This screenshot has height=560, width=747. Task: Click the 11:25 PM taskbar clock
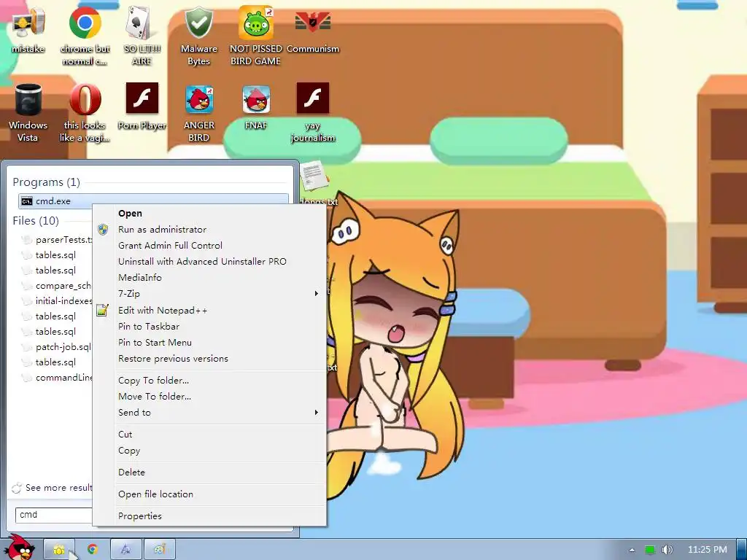(708, 550)
